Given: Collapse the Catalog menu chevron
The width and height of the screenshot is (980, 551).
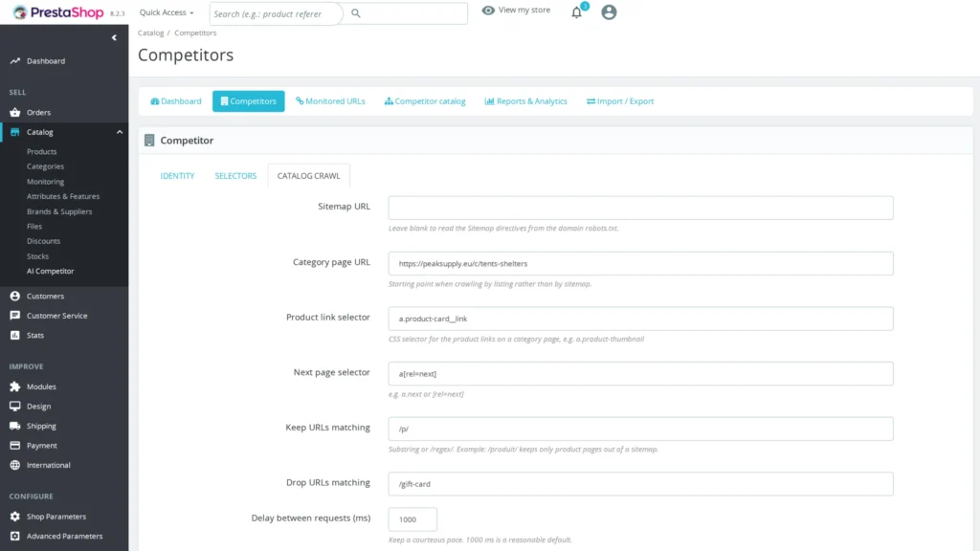Looking at the screenshot, I should (120, 132).
